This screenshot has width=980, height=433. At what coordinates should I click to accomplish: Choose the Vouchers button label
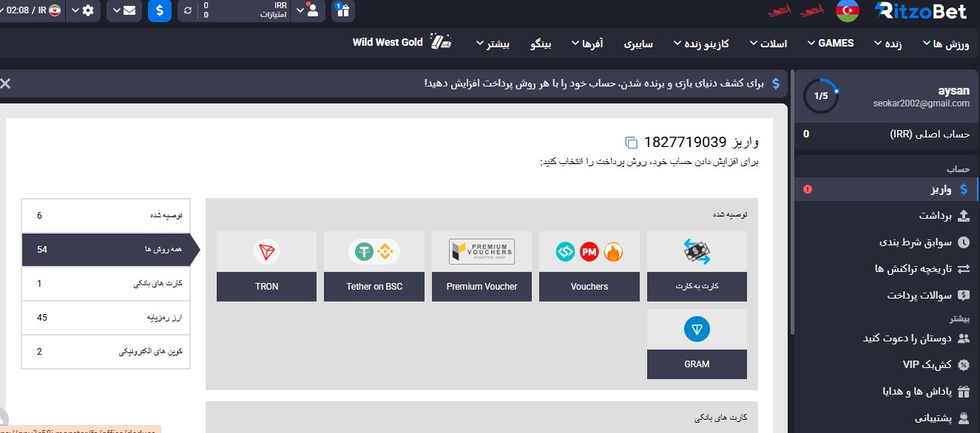pos(589,287)
